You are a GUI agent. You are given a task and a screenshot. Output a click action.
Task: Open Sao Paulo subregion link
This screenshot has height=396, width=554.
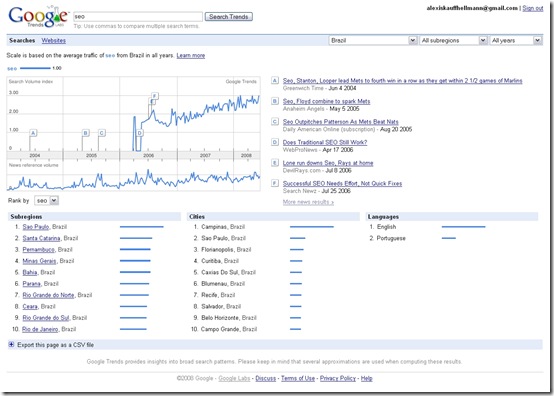point(36,227)
